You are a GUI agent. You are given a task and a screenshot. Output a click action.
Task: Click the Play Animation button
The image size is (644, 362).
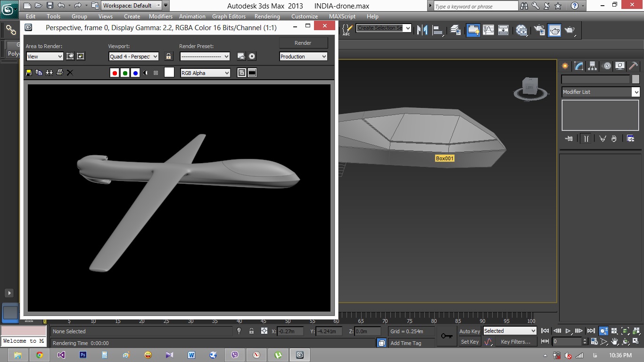(x=568, y=331)
